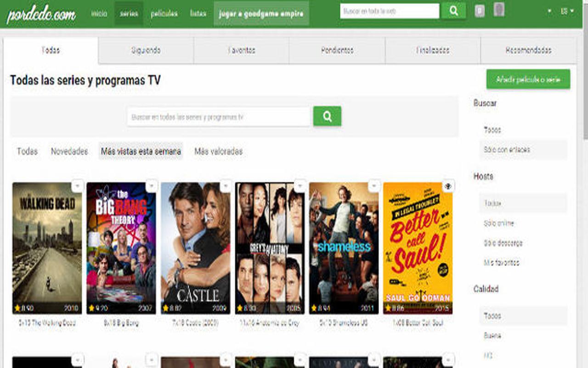Click 1x08 Better Call Saul title
Viewport: 588px width, 368px height.
tap(418, 323)
